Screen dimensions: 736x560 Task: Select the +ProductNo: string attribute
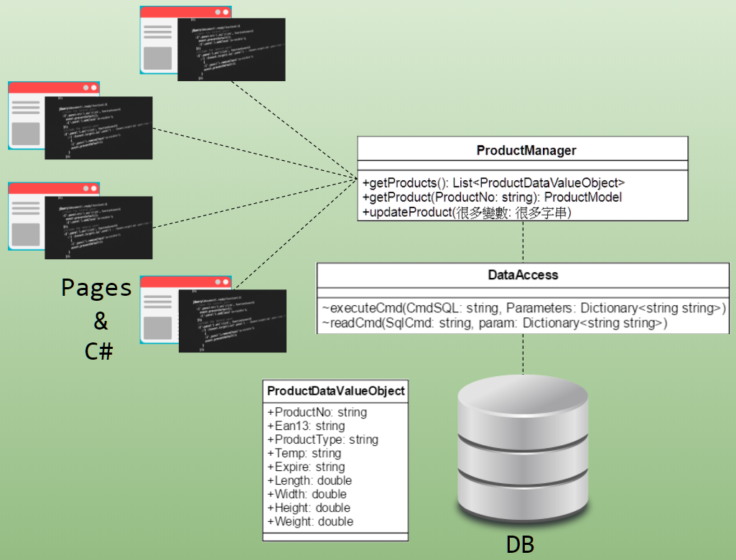coord(317,413)
